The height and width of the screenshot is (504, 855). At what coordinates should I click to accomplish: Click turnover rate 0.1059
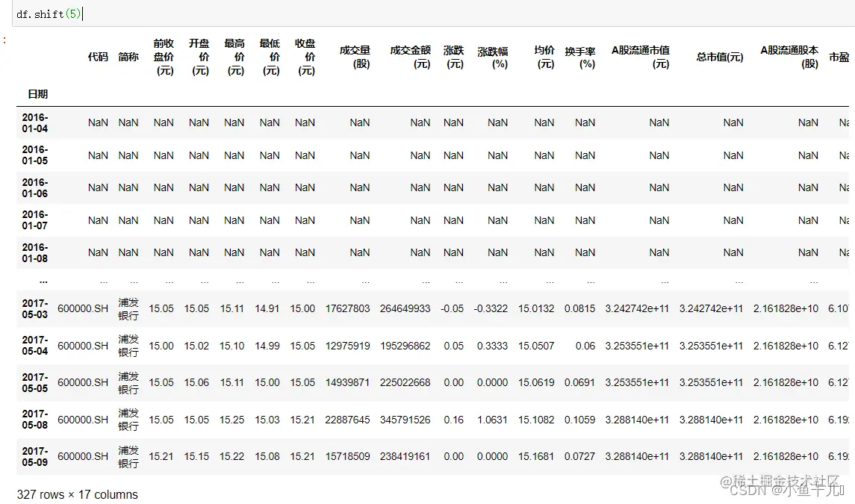tap(579, 420)
